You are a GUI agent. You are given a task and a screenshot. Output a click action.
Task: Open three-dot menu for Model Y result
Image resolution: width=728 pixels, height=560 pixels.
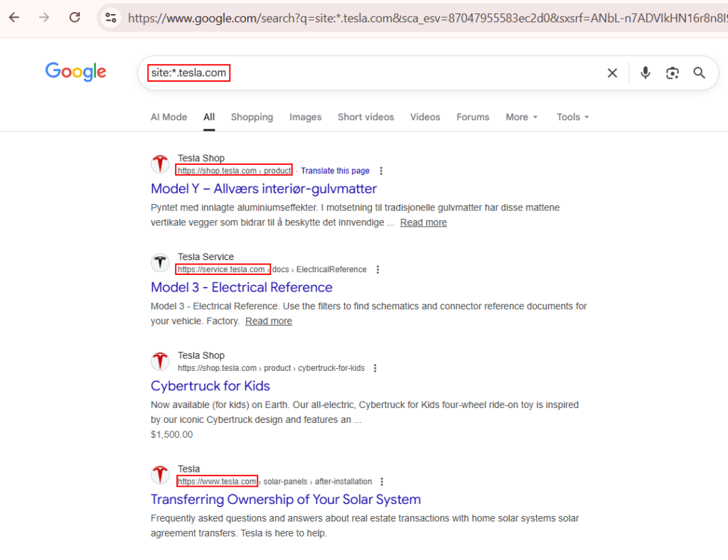click(x=382, y=171)
